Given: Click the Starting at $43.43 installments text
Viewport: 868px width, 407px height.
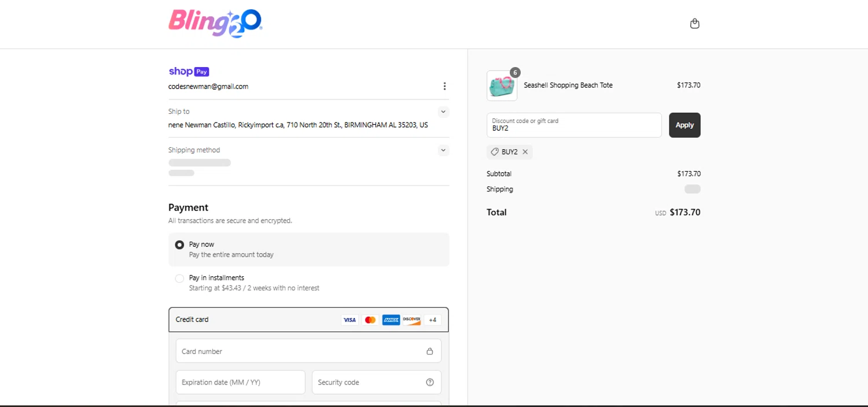Looking at the screenshot, I should pos(254,288).
